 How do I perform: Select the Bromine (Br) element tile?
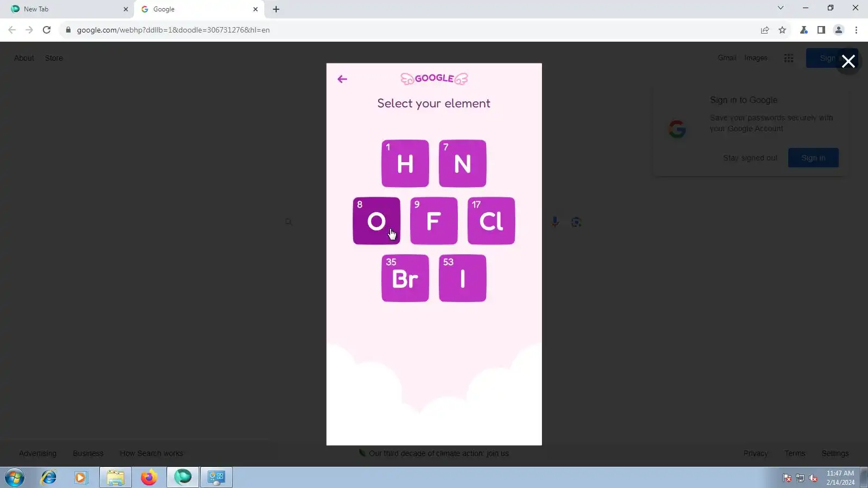click(405, 278)
